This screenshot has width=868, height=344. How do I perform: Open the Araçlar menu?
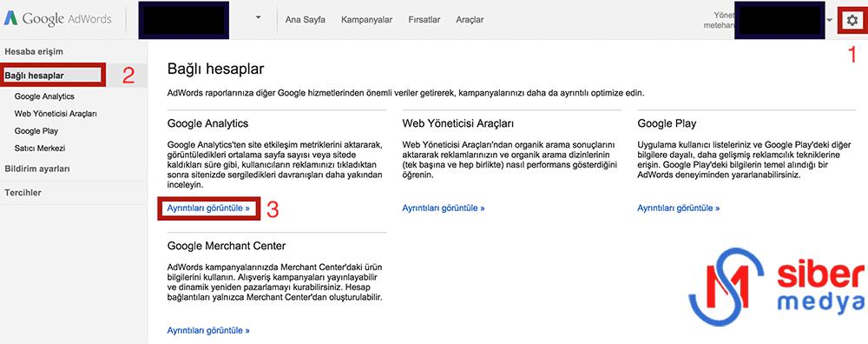tap(470, 19)
